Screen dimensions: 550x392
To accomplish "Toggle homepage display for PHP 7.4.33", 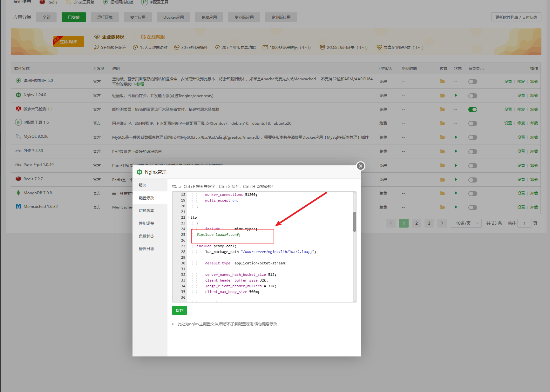I will tap(473, 152).
